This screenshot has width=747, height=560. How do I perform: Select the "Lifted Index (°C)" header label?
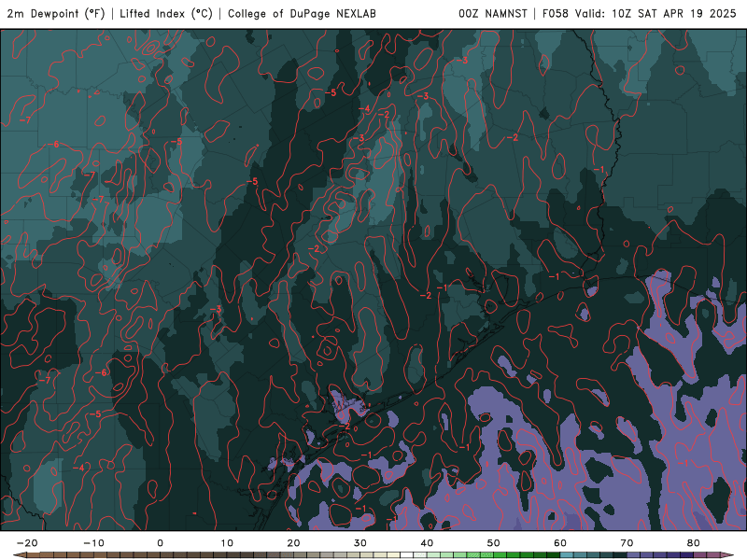(x=166, y=13)
